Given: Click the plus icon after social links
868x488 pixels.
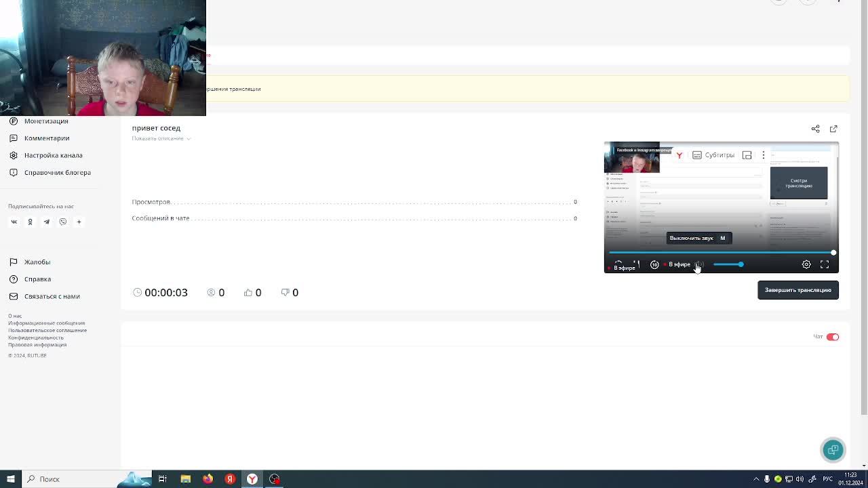Looking at the screenshot, I should 79,222.
